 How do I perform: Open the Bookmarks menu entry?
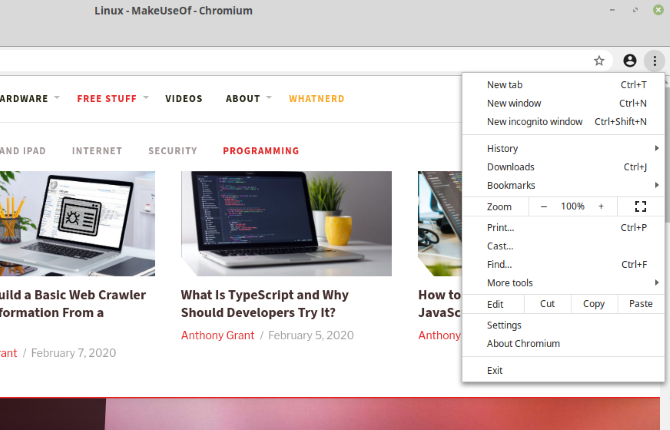[563, 185]
